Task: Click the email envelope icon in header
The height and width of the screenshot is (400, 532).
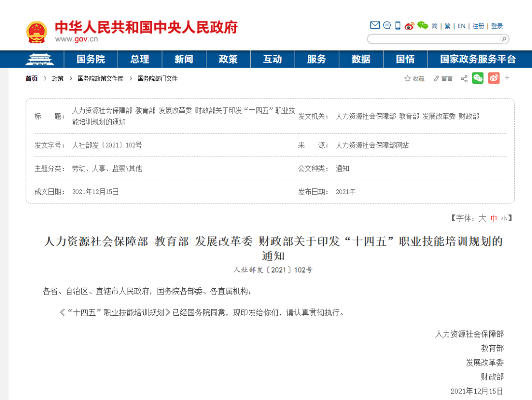Action: [375, 26]
